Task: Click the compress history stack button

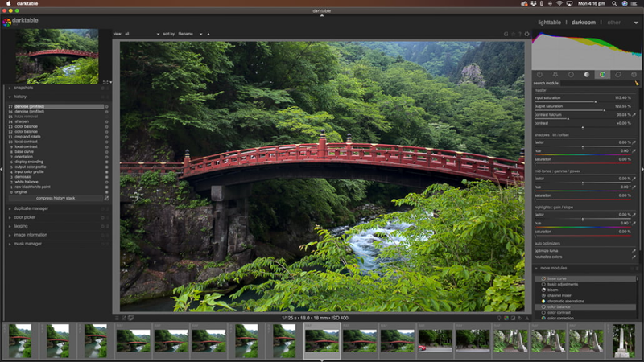Action: pos(56,198)
